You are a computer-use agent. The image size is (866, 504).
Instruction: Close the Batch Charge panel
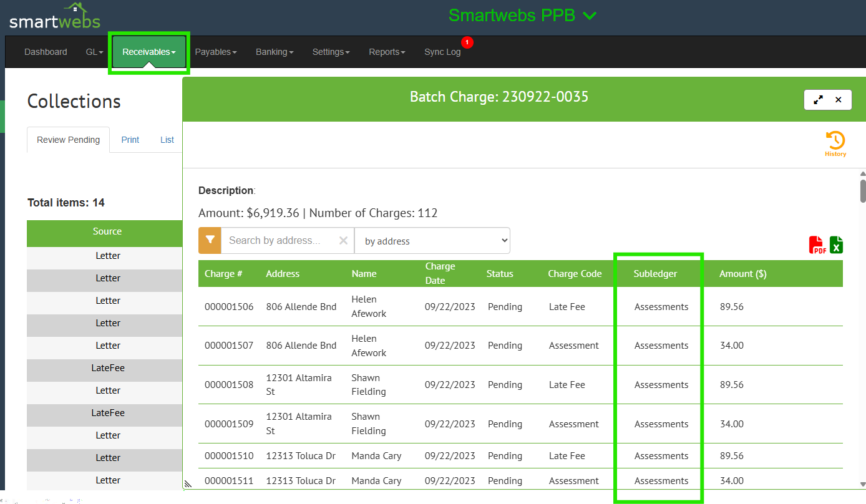tap(838, 100)
